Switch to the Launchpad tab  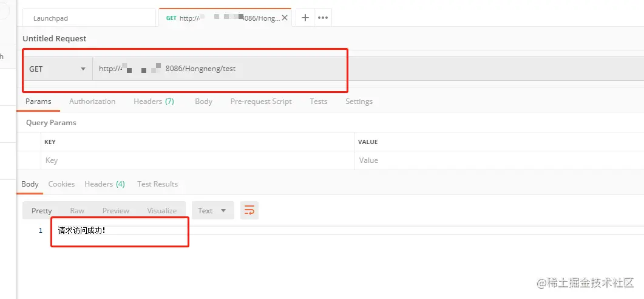pyautogui.click(x=90, y=18)
